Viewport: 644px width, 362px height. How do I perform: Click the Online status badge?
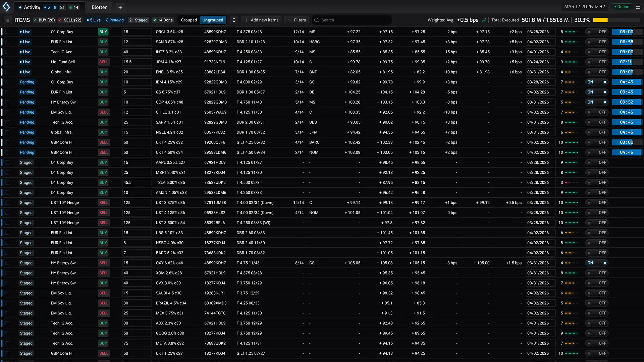[622, 7]
